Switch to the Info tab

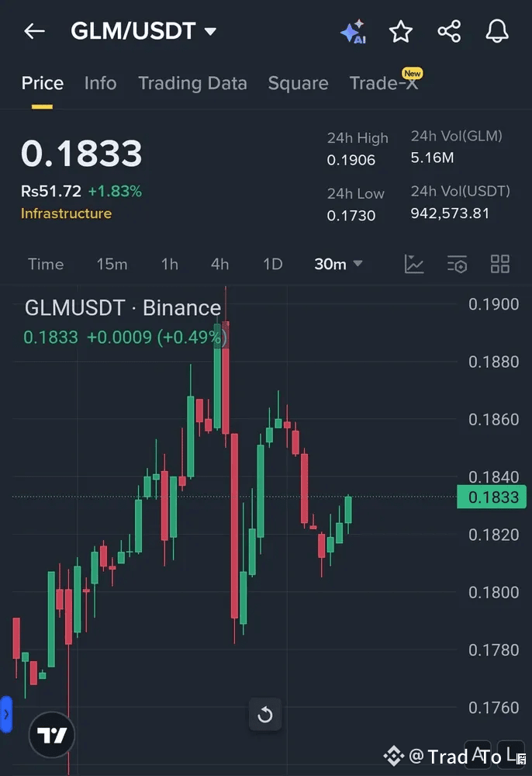coord(100,83)
